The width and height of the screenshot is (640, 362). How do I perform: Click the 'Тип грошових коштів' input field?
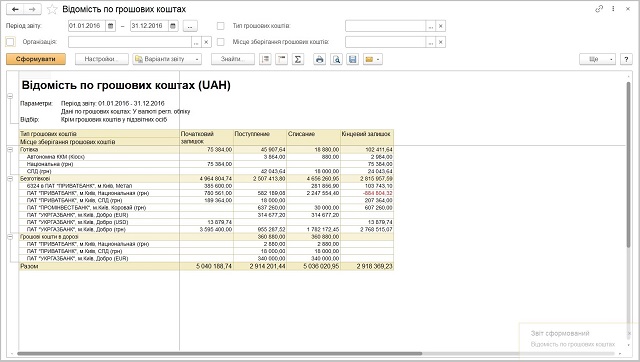point(385,26)
